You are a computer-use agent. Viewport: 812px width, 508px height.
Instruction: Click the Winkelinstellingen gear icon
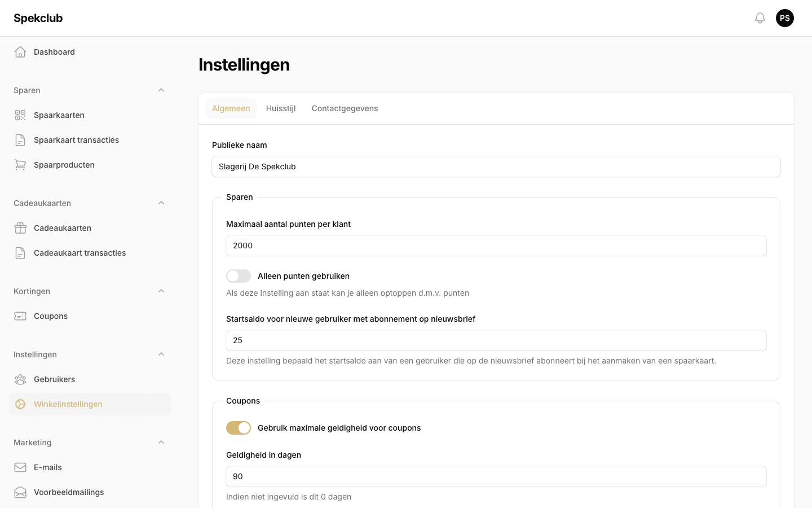point(20,404)
